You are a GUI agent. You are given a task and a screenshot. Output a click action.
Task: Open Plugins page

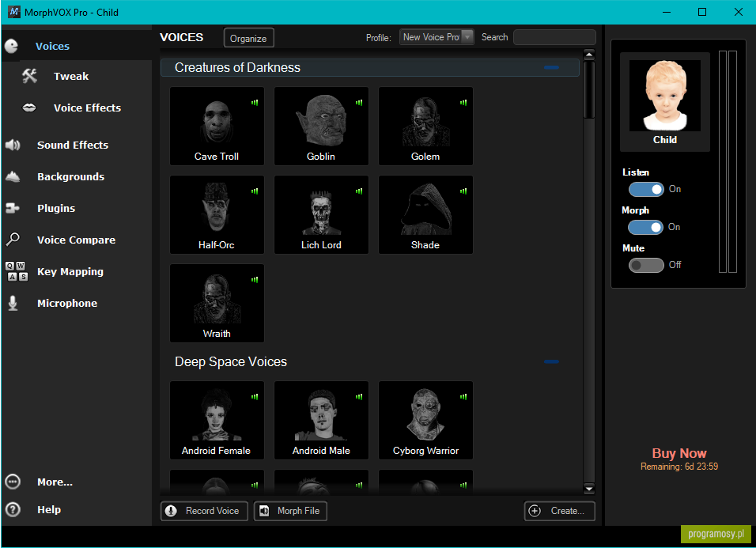(x=56, y=208)
